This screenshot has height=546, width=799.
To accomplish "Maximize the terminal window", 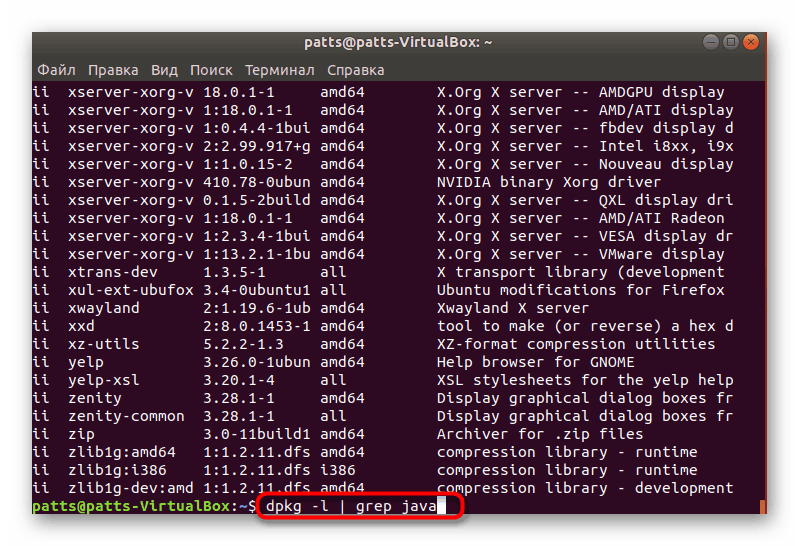I will (x=731, y=42).
